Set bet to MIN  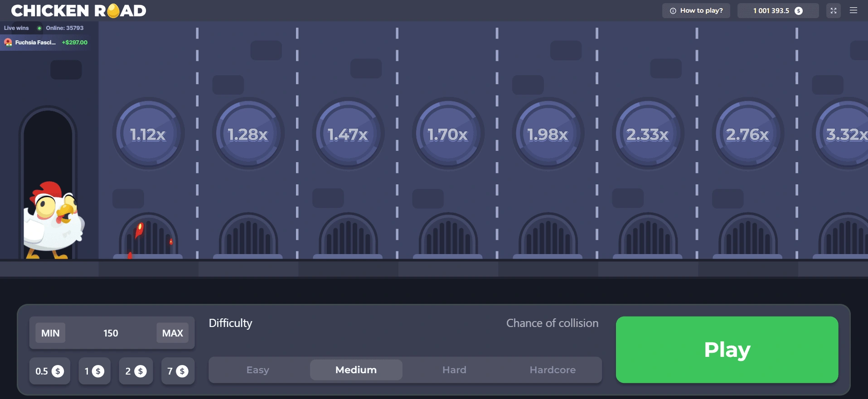(x=50, y=333)
